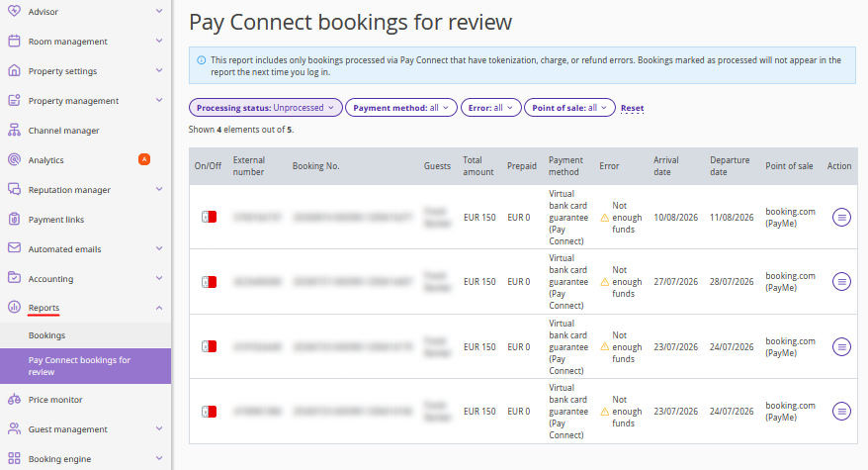The width and height of the screenshot is (868, 470).
Task: Click the Departure date column header
Action: (x=730, y=165)
